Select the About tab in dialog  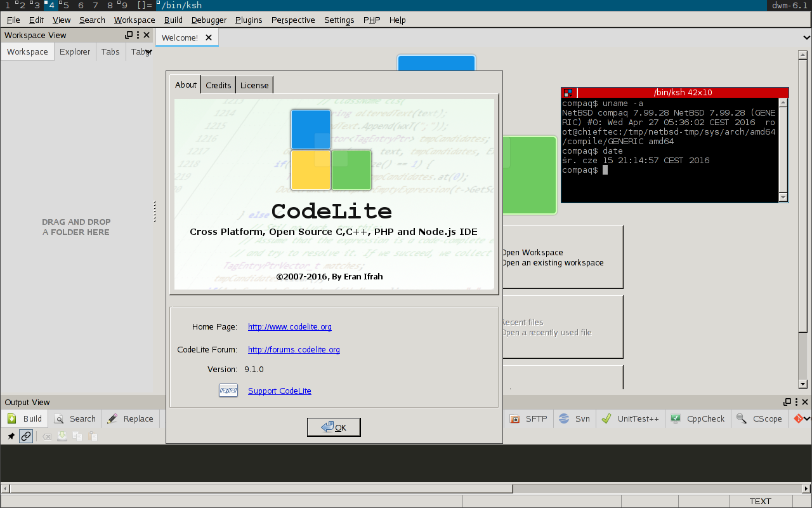tap(186, 84)
